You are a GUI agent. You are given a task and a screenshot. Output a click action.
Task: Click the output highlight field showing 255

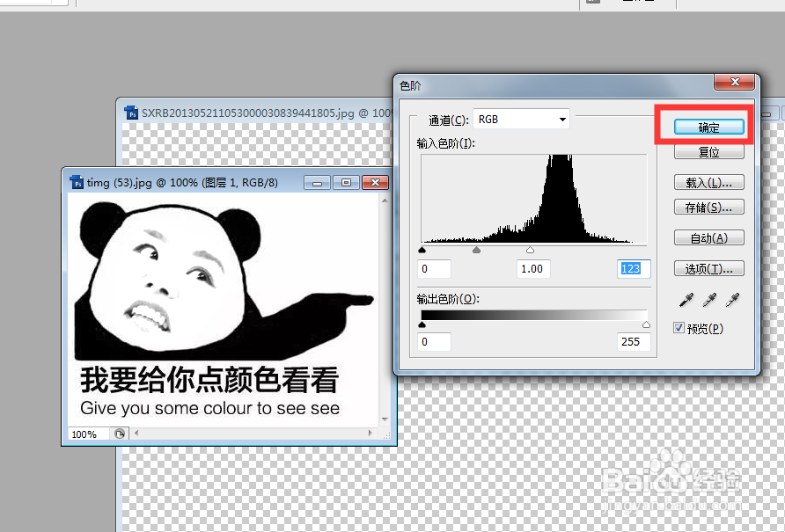(634, 342)
